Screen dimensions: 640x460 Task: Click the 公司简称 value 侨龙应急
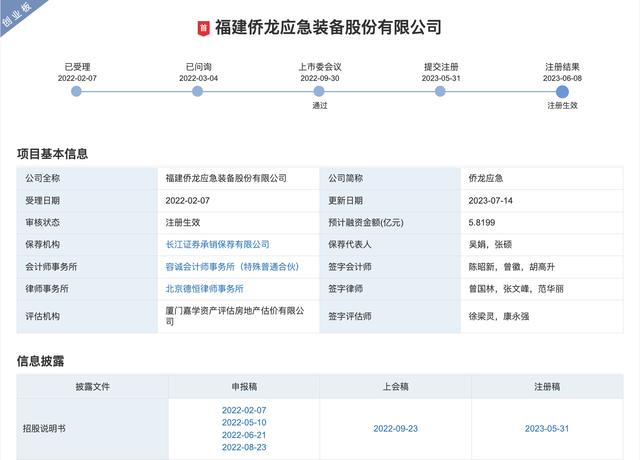tap(486, 178)
